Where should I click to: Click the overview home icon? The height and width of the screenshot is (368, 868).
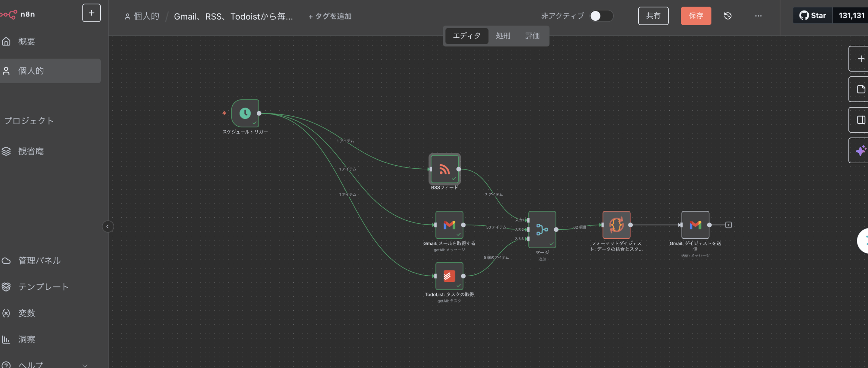coord(6,41)
